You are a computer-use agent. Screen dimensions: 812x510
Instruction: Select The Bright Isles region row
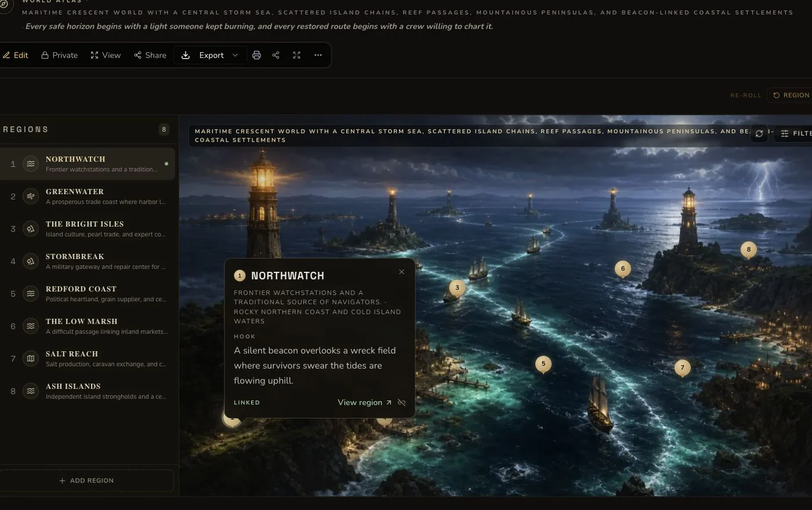point(87,229)
